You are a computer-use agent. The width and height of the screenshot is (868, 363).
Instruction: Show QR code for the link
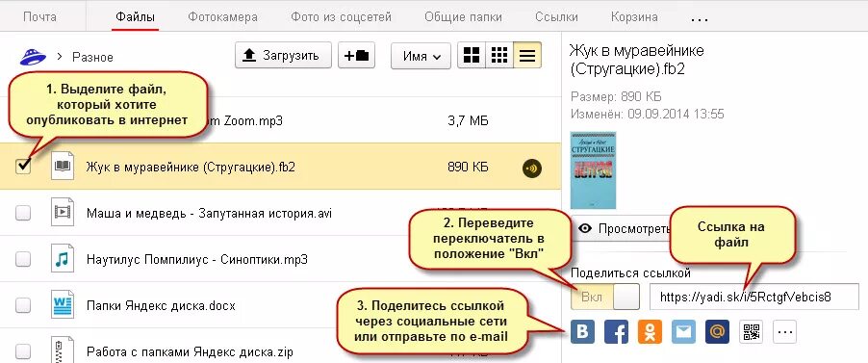(x=752, y=332)
